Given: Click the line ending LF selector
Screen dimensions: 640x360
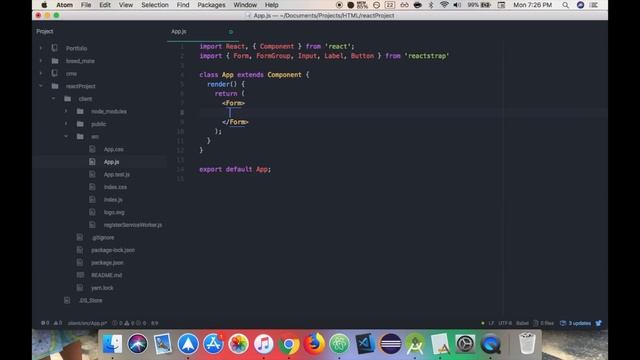Looking at the screenshot, I should click(491, 323).
